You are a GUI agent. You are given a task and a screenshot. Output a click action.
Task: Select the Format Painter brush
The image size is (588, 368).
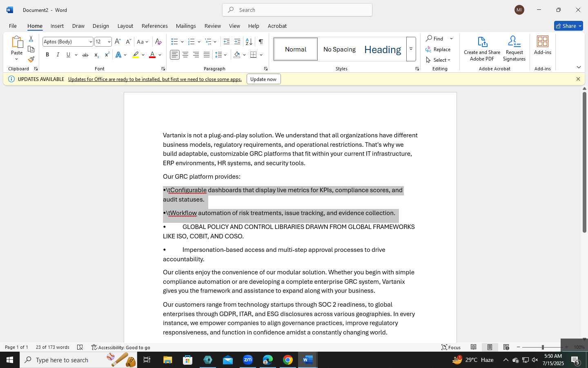[31, 59]
